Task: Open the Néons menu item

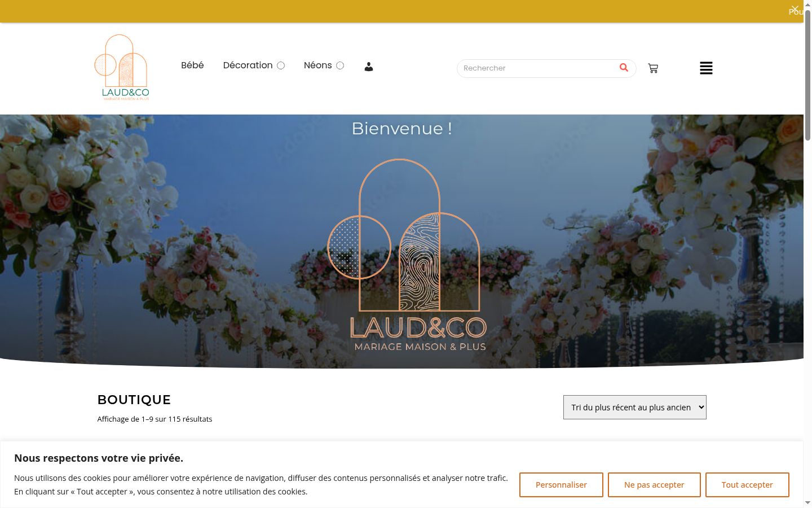Action: [x=317, y=65]
